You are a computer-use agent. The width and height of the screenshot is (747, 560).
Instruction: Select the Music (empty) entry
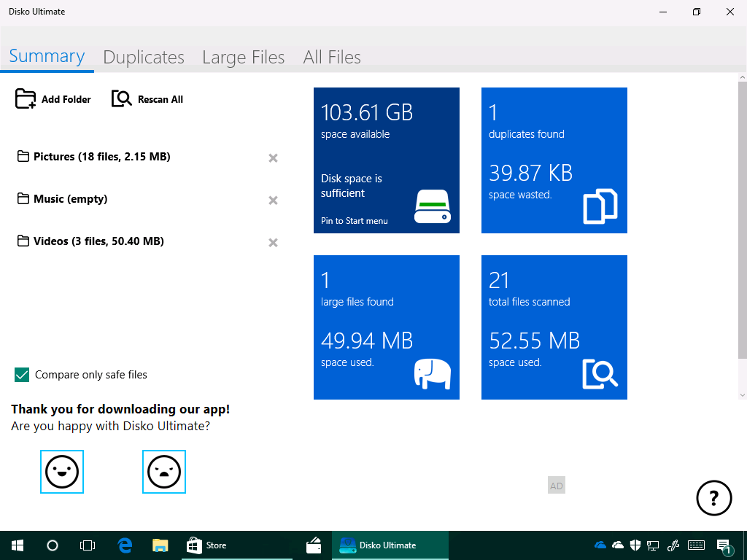pyautogui.click(x=71, y=199)
